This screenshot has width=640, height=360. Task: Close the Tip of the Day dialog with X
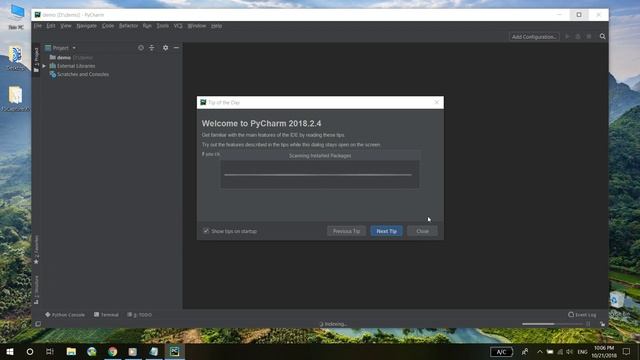[x=437, y=102]
